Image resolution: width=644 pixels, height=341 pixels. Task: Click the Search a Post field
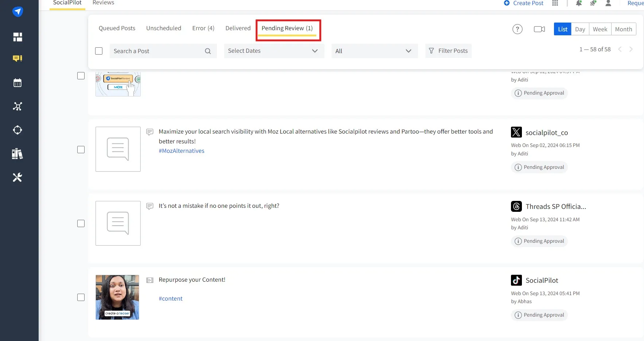[157, 51]
